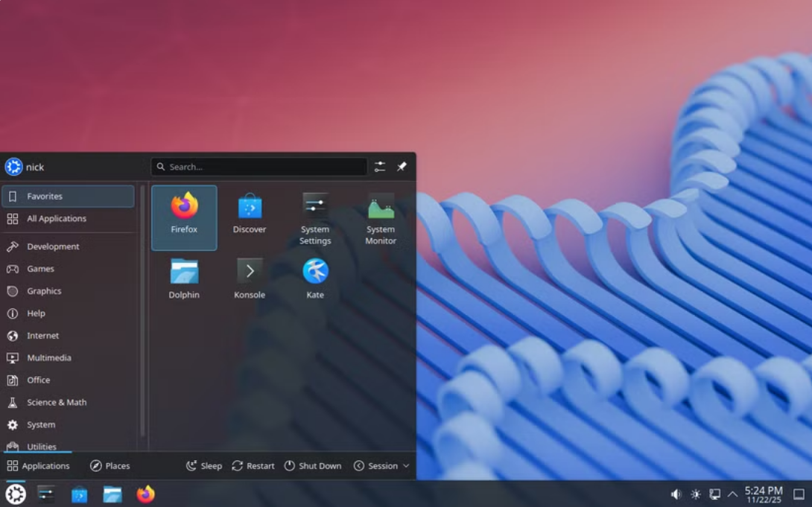Open Firefox from the taskbar
The height and width of the screenshot is (507, 812).
[145, 494]
